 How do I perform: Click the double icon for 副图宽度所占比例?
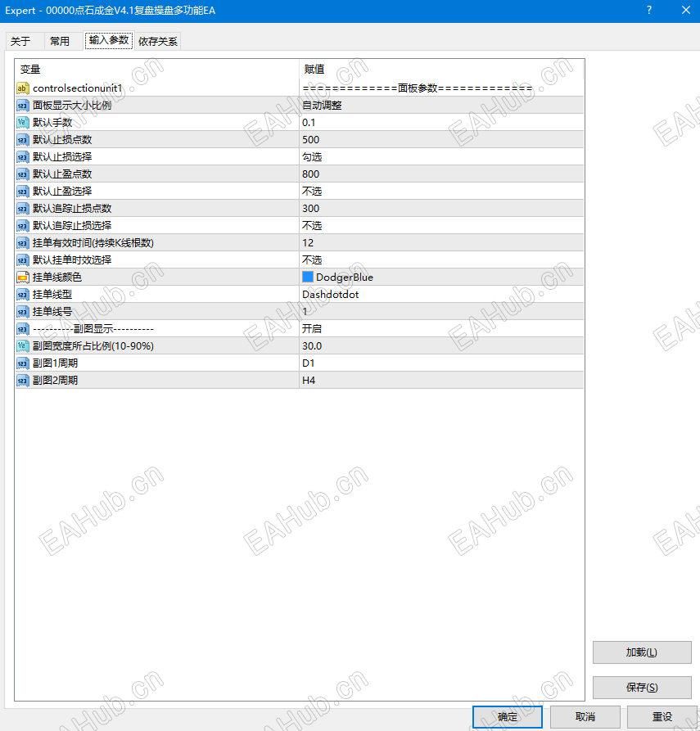point(22,346)
